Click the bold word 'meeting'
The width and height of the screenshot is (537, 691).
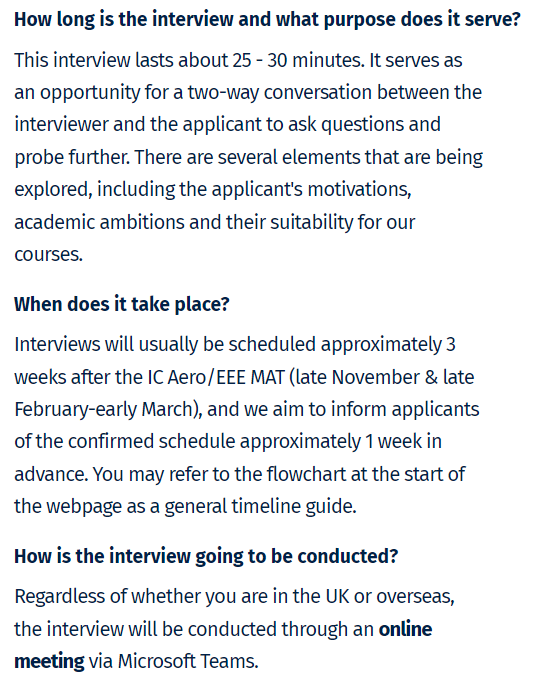click(49, 661)
